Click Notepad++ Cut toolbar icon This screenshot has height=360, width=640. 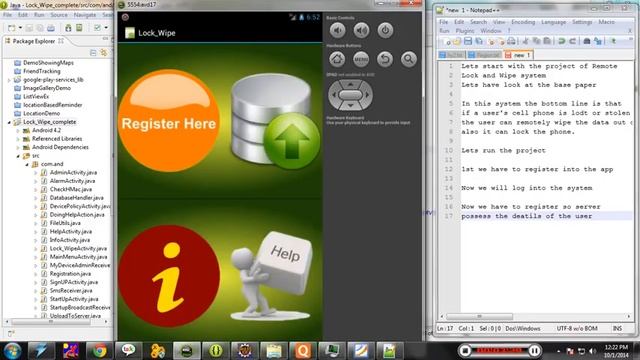(x=526, y=41)
